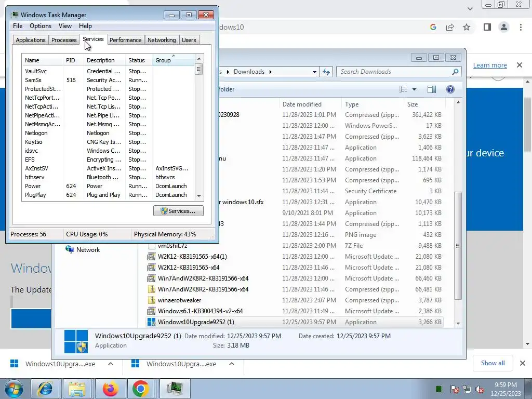Viewport: 532px width, 399px height.
Task: Click Explorer help question mark icon
Action: click(450, 89)
